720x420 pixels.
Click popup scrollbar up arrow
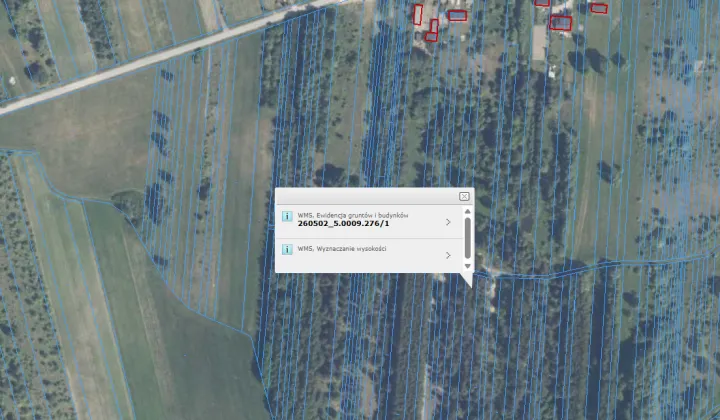(467, 212)
